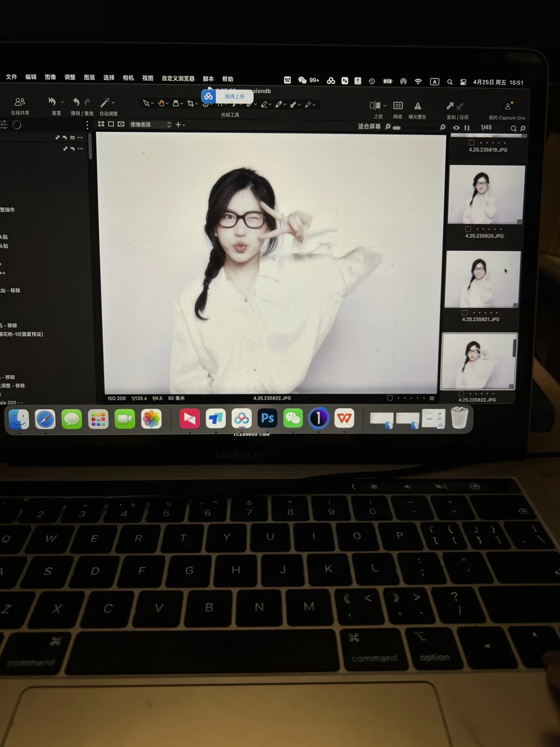Open Spotlight search in menu bar
This screenshot has height=747, width=560.
450,82
